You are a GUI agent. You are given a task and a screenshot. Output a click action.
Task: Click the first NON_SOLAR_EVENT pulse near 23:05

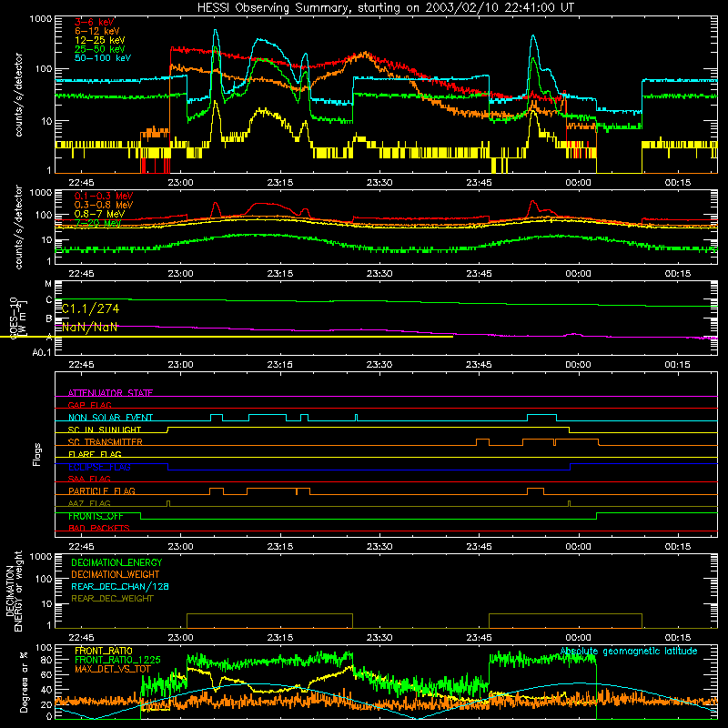click(x=217, y=418)
